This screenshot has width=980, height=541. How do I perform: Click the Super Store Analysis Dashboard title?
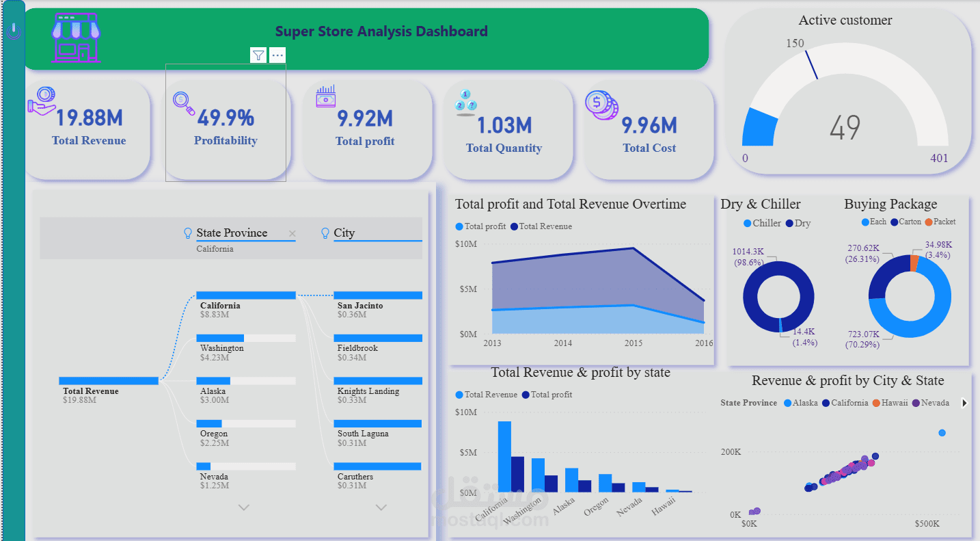pyautogui.click(x=381, y=31)
